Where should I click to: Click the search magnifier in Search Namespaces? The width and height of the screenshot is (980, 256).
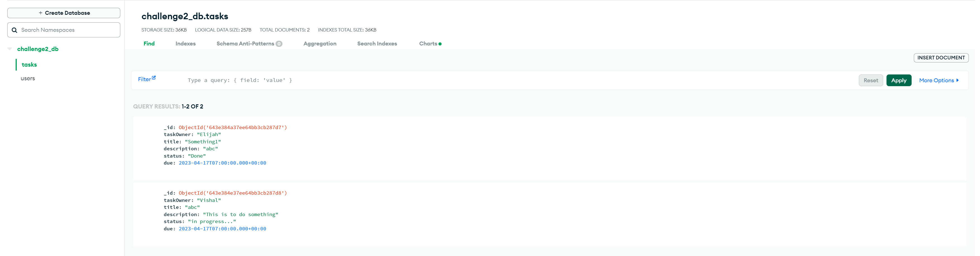[x=15, y=30]
